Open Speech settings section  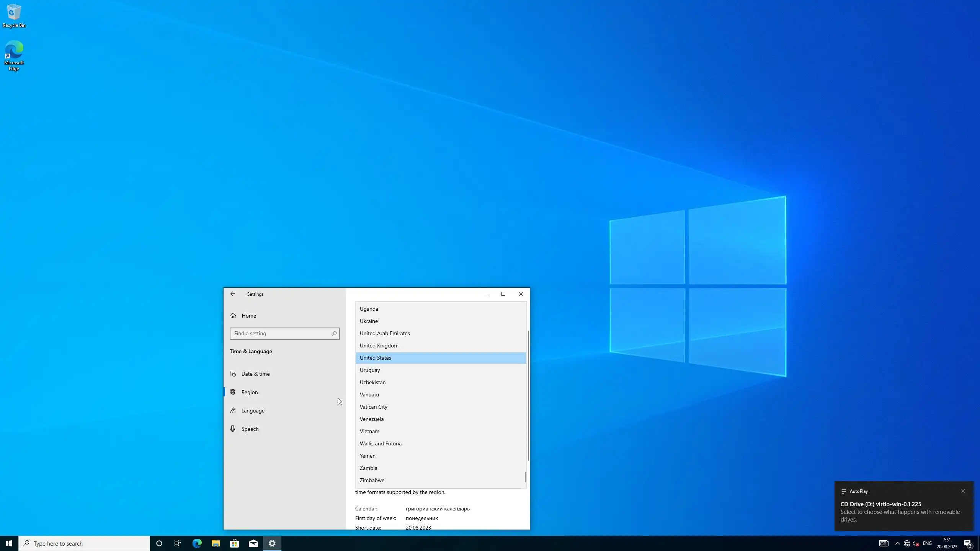tap(250, 429)
